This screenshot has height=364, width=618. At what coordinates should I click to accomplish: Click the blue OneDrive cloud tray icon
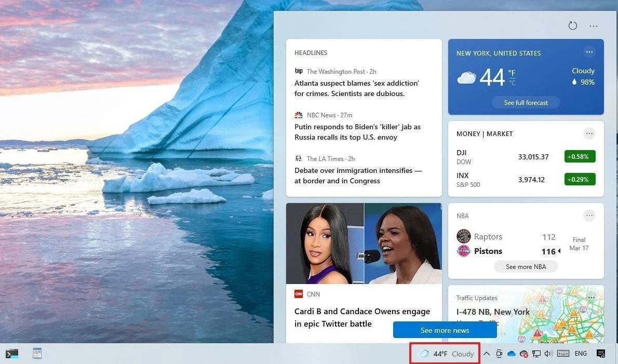point(512,354)
